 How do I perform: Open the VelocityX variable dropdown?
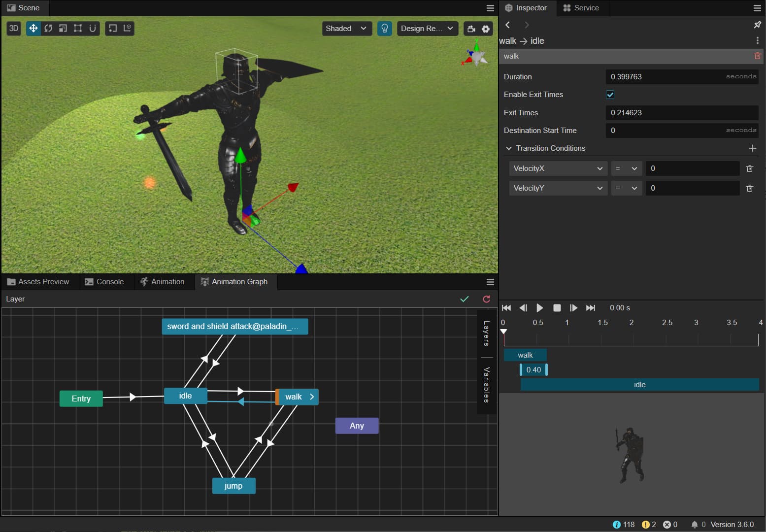(x=558, y=168)
